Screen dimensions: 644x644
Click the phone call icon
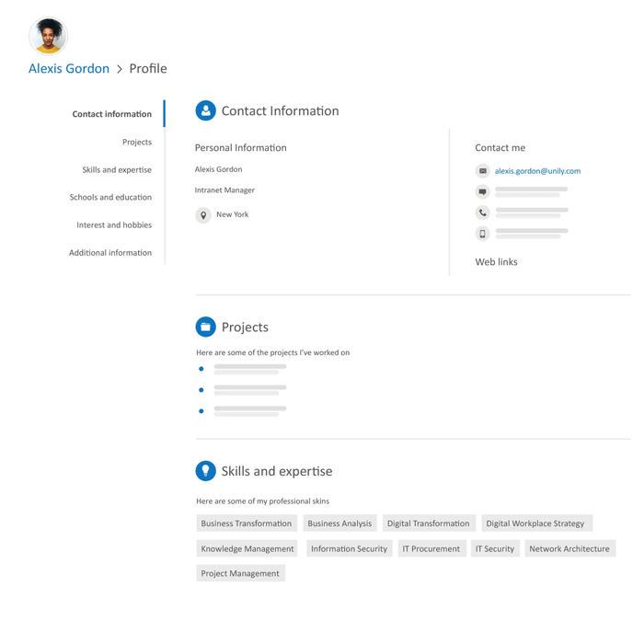pos(482,213)
